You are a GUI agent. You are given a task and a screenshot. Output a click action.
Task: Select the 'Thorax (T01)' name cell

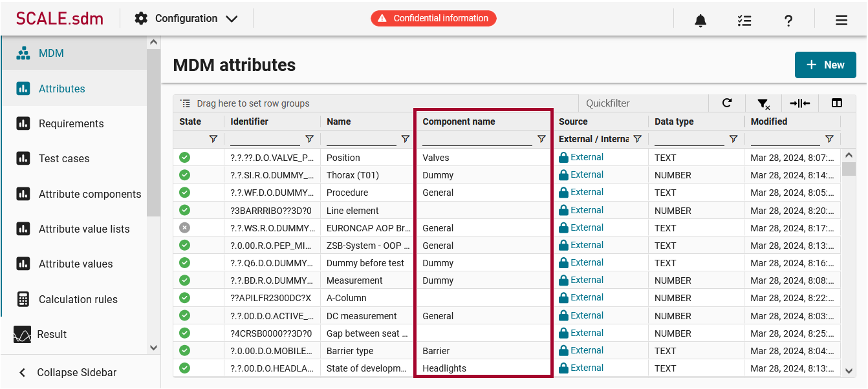pyautogui.click(x=369, y=175)
